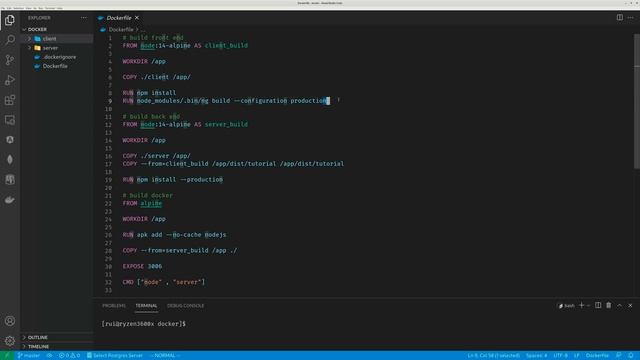Change encoding via UTF-8 indicator
The height and width of the screenshot is (360, 640).
[x=560, y=356]
